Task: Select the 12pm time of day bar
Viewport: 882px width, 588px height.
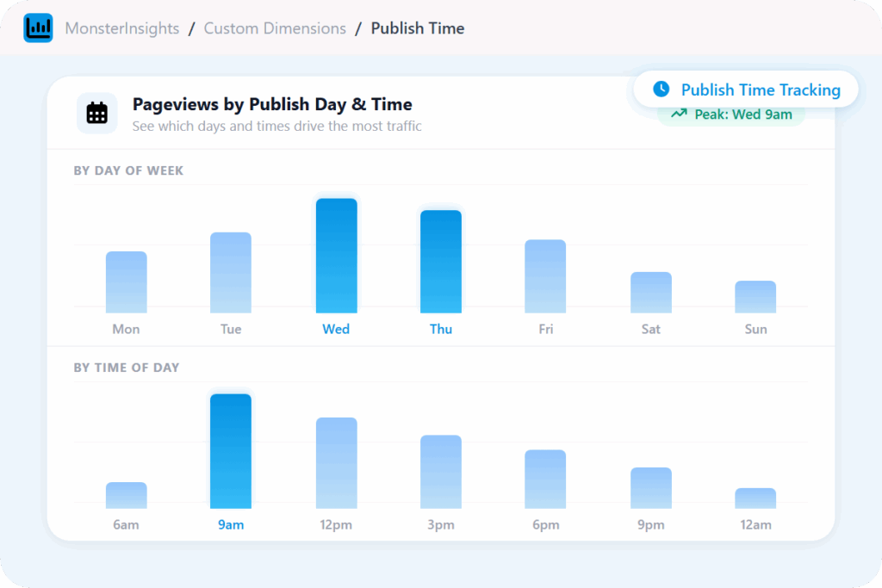Action: coord(336,463)
